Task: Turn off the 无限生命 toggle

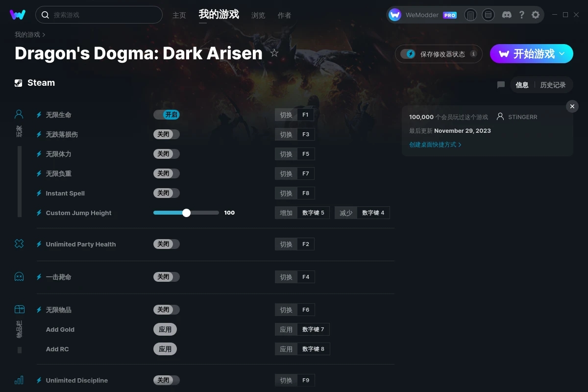Action: click(167, 115)
